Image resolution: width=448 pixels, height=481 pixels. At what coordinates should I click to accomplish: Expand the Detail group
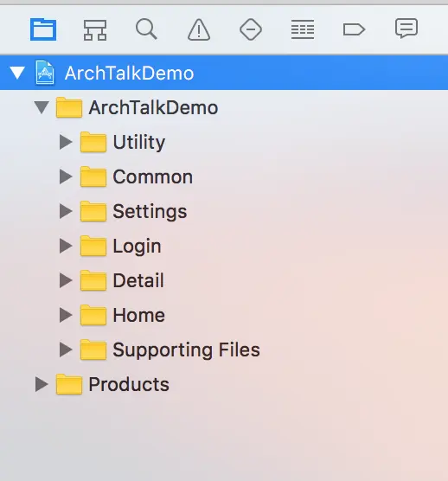66,280
